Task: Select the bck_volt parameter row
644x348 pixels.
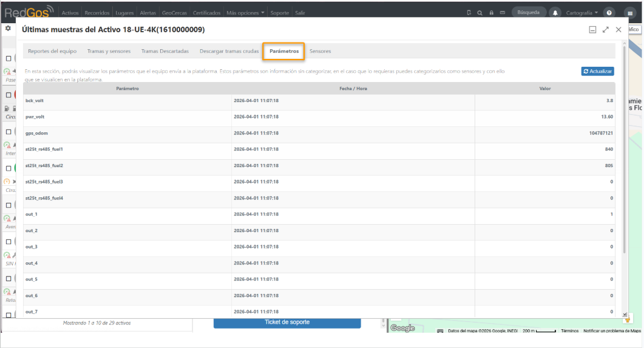Action: pyautogui.click(x=319, y=101)
